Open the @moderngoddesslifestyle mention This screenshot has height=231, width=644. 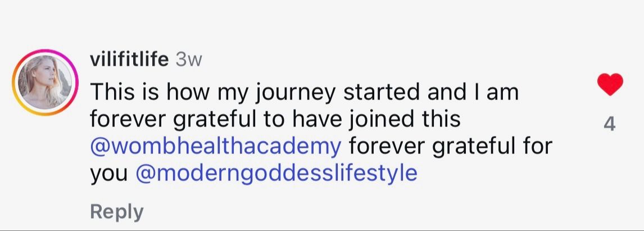(x=276, y=174)
